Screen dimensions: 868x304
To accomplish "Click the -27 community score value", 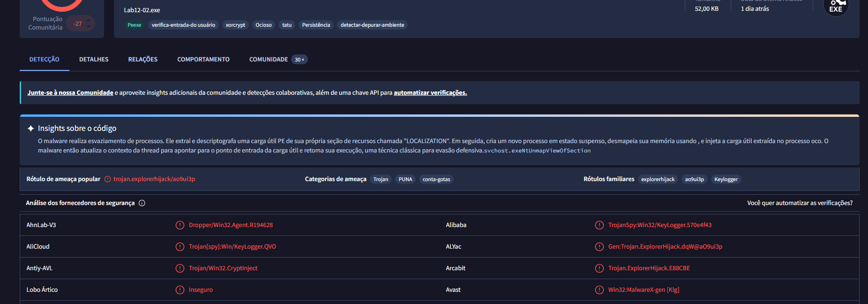I will pos(78,23).
